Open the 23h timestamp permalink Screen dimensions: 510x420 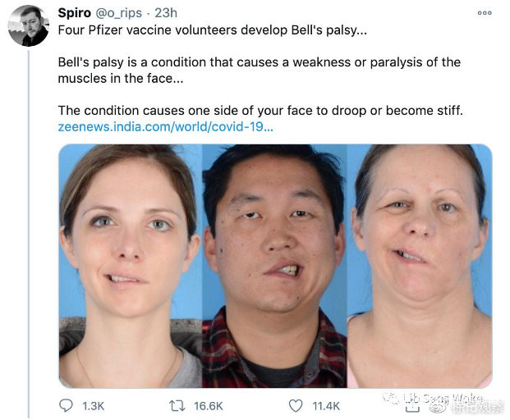[166, 13]
